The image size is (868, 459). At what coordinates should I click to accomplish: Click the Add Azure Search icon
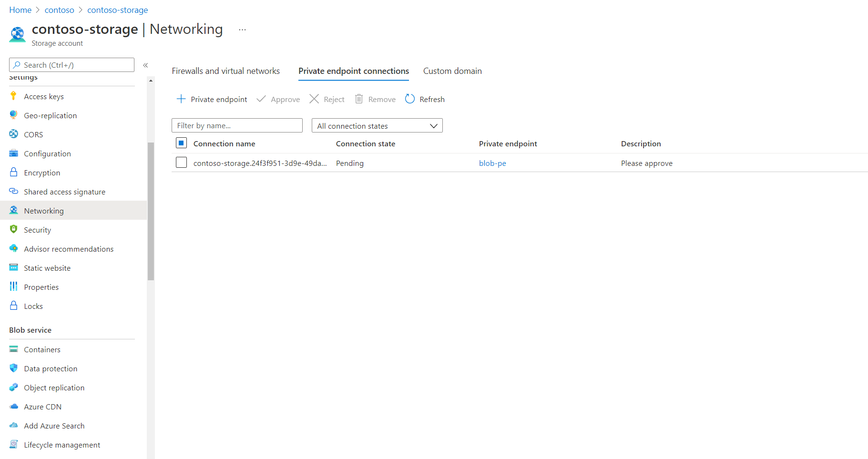13,426
